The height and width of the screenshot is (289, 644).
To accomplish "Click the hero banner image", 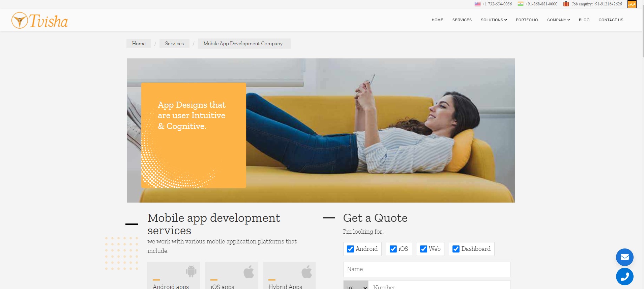I will [x=321, y=130].
